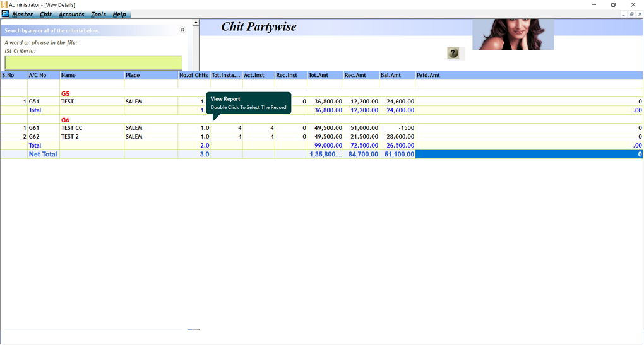This screenshot has height=345, width=644.
Task: Click the G51 TEST name cell
Action: [92, 102]
